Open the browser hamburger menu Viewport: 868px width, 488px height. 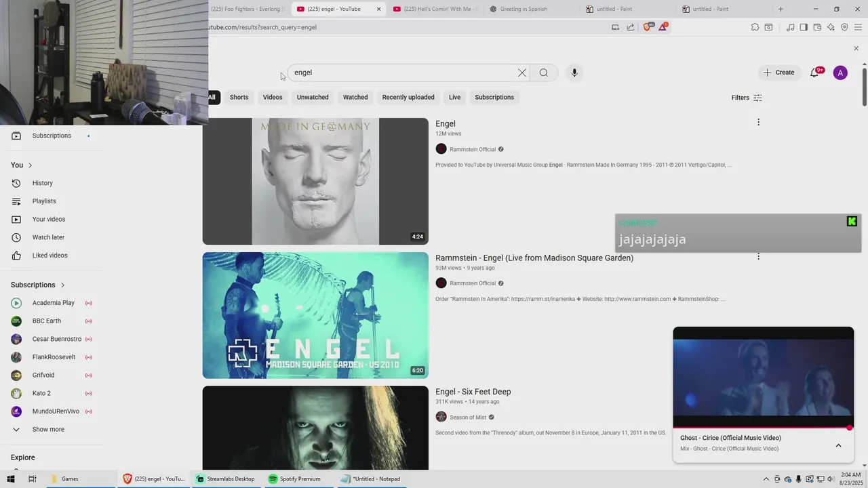[x=858, y=27]
